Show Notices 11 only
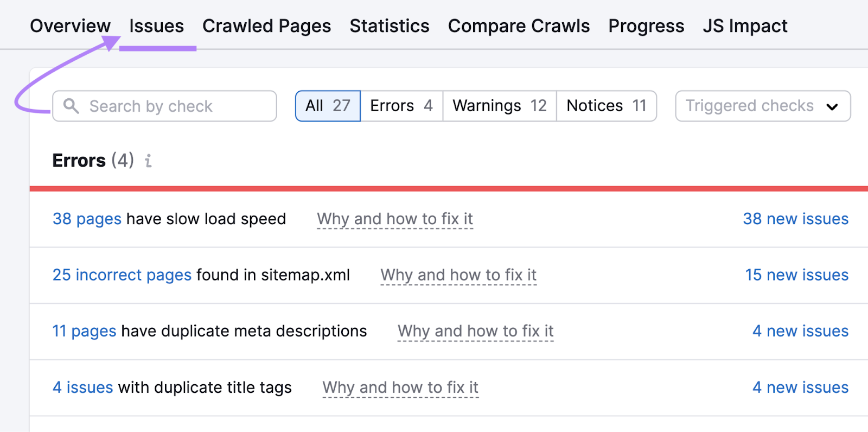 click(606, 106)
